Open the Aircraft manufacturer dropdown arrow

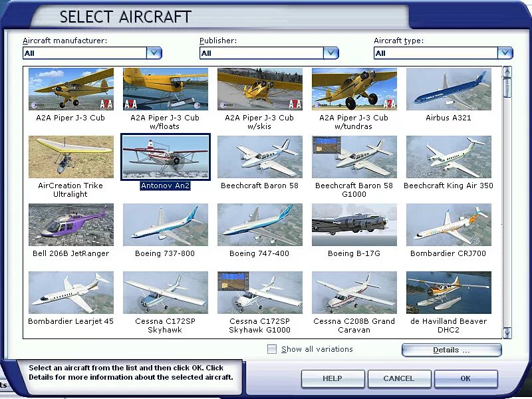click(x=154, y=53)
